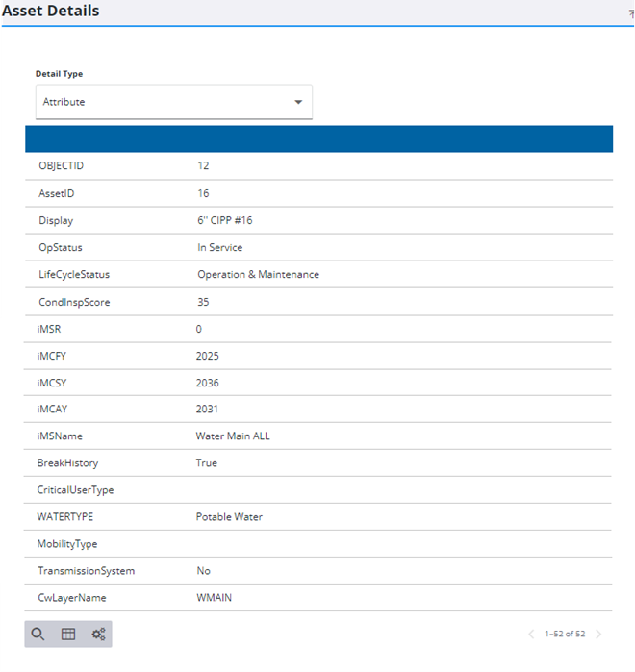Viewport: 635px width, 672px height.
Task: Click the table view icon
Action: click(x=68, y=635)
